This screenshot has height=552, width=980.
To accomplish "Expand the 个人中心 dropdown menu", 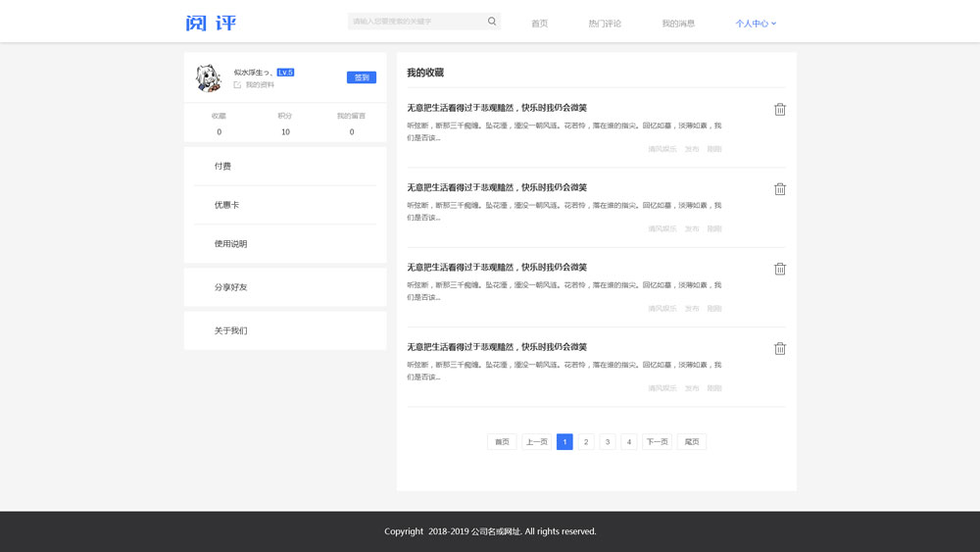I will [756, 24].
